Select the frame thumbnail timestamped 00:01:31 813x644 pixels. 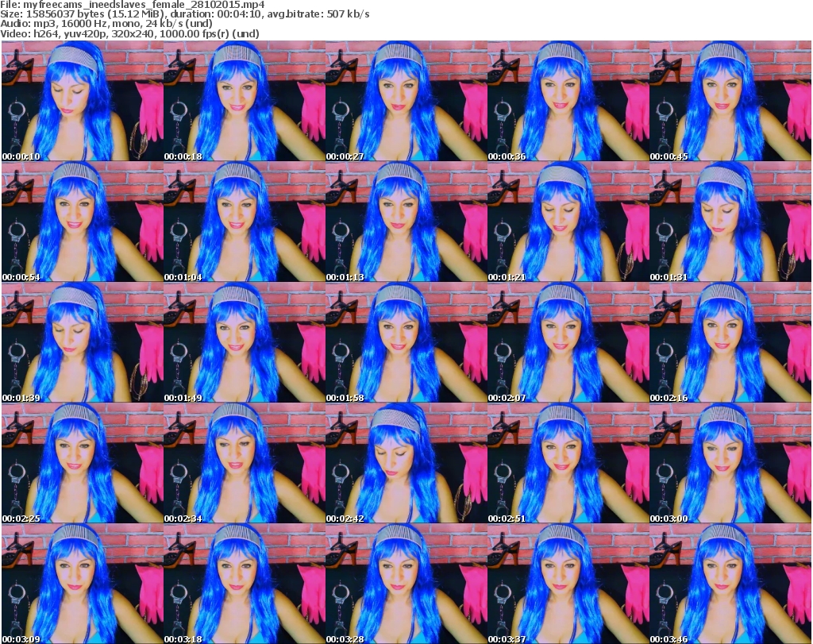730,222
